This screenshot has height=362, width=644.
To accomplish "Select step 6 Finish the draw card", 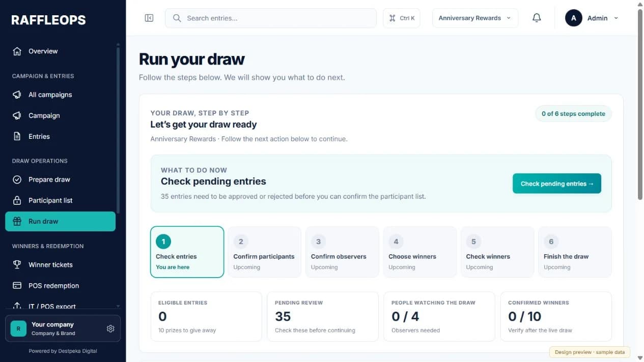I will [575, 252].
